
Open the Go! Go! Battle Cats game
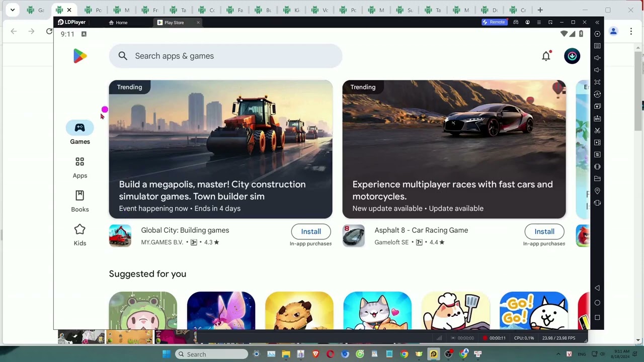click(534, 311)
